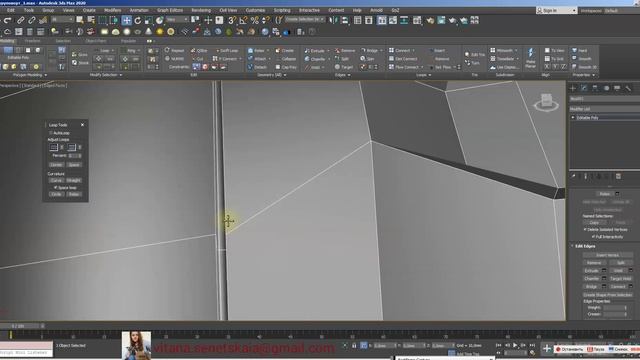
Task: Toggle the Percent Snap icon
Action: [254, 20]
